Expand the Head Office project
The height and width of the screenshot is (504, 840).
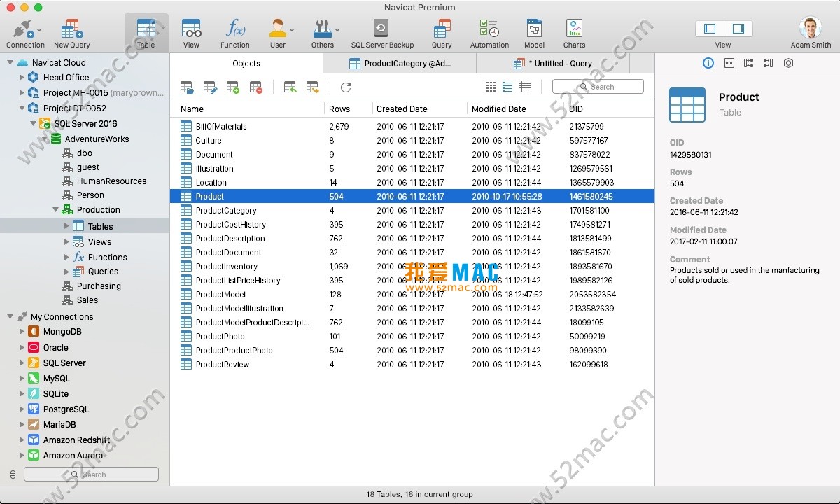tap(22, 78)
